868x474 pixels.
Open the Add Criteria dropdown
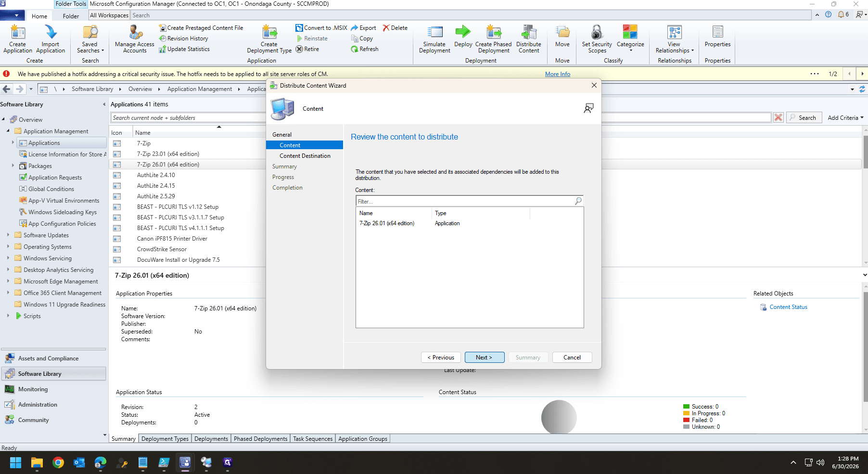(x=845, y=117)
